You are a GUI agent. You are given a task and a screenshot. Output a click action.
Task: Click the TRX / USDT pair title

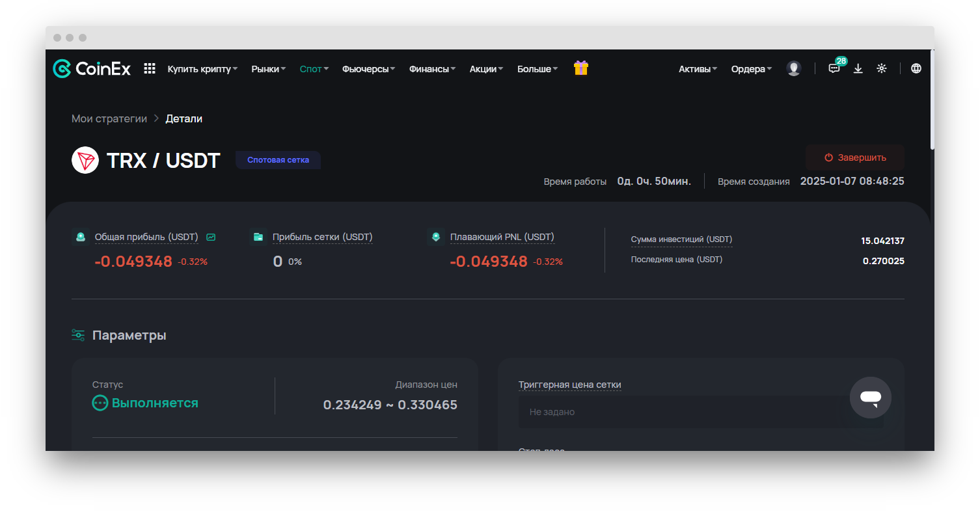163,161
